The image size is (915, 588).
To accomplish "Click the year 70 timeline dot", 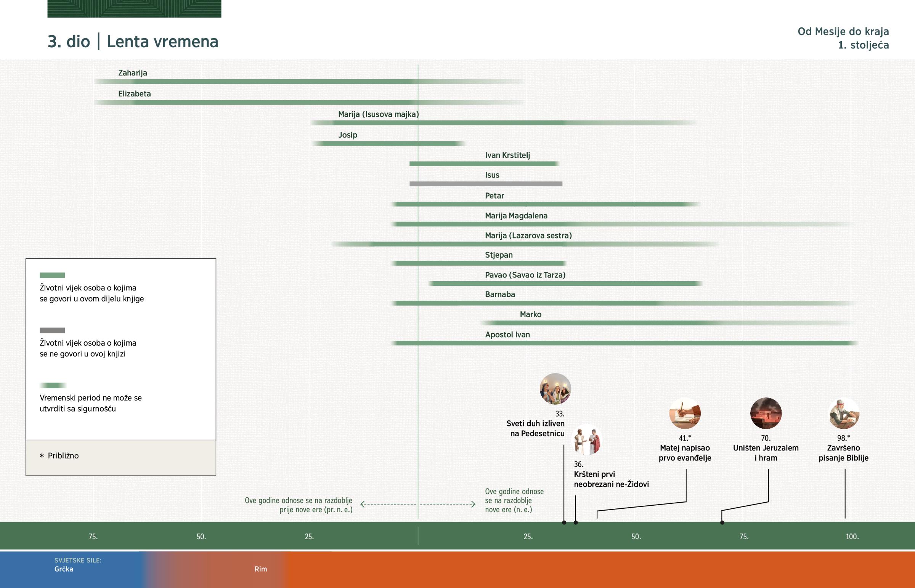I will 722,522.
